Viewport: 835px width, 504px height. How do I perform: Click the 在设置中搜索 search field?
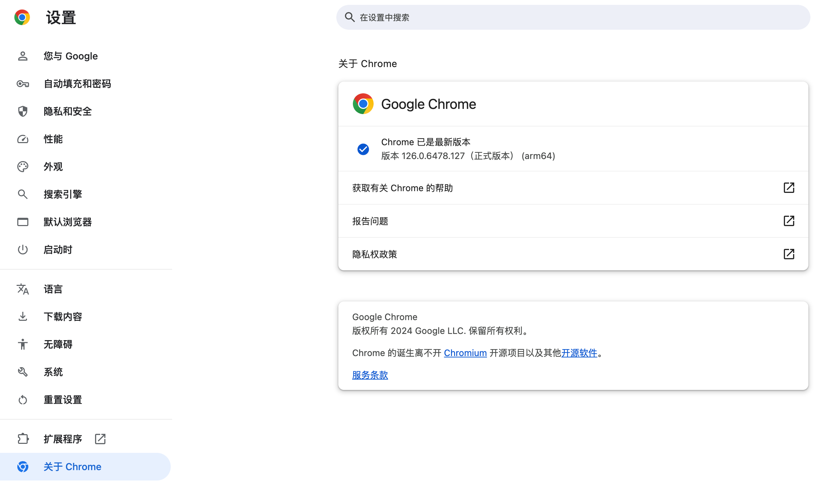573,17
